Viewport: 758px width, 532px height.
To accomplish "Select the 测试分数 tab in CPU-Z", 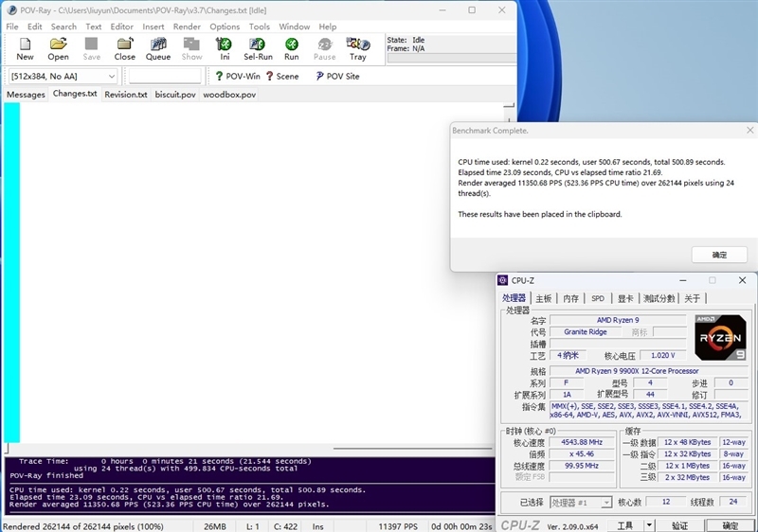I will coord(659,298).
